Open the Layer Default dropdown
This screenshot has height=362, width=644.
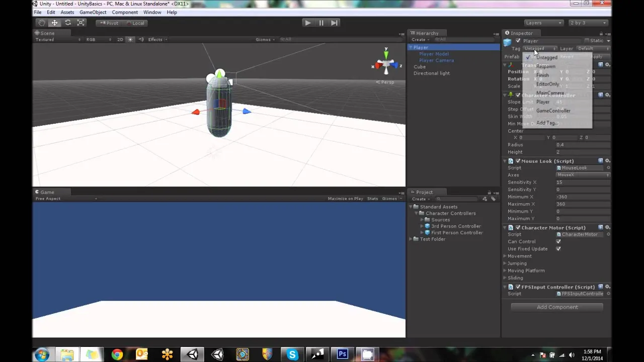pos(593,49)
